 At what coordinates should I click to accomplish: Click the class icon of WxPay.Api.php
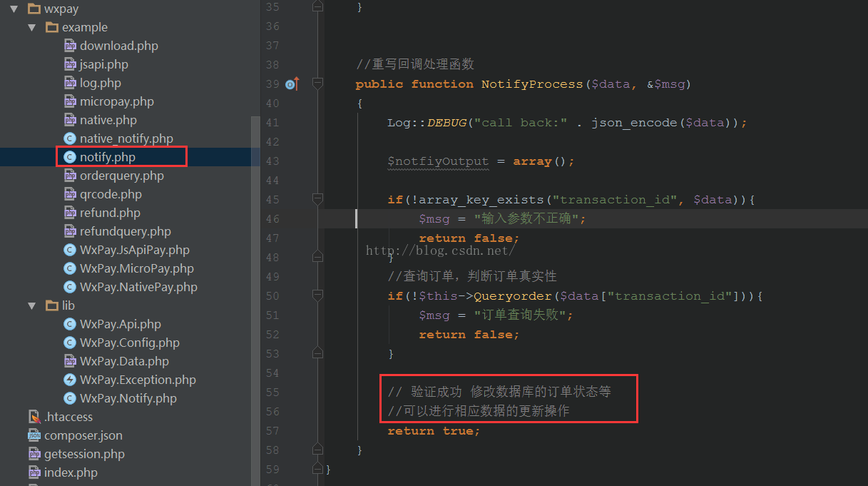tap(70, 324)
